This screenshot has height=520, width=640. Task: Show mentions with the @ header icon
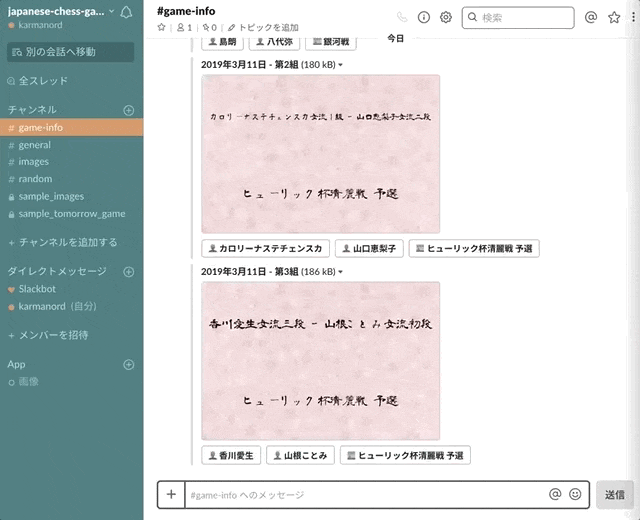point(591,17)
